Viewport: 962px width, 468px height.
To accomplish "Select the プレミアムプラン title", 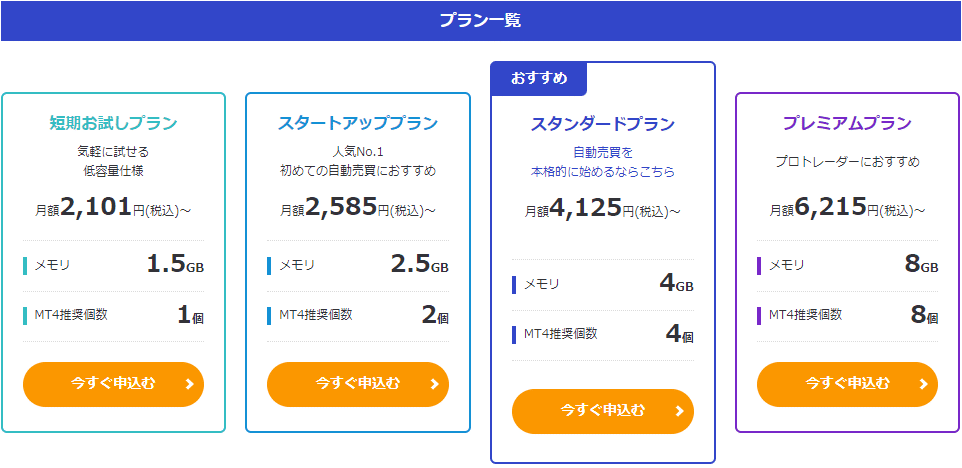I will tap(847, 123).
